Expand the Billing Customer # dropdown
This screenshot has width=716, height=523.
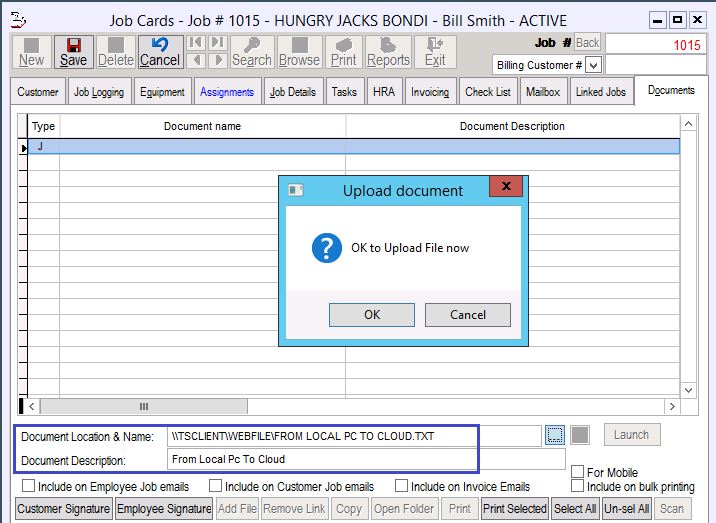pos(593,65)
